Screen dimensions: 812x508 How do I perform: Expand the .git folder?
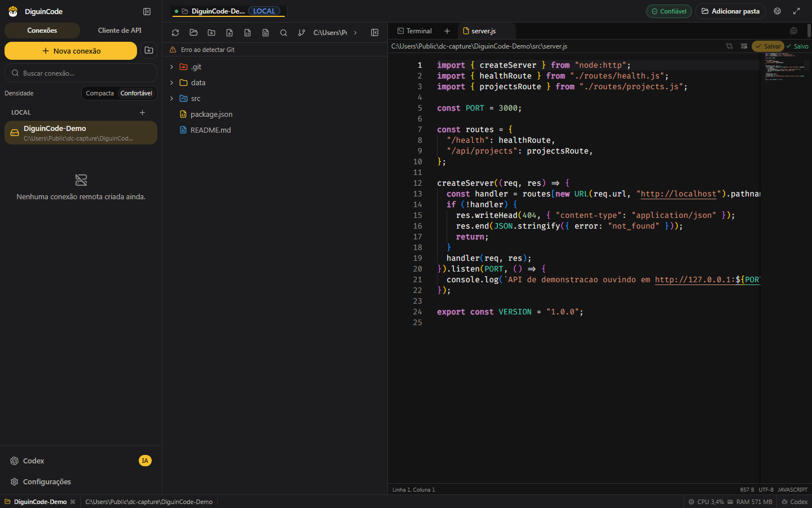point(172,67)
